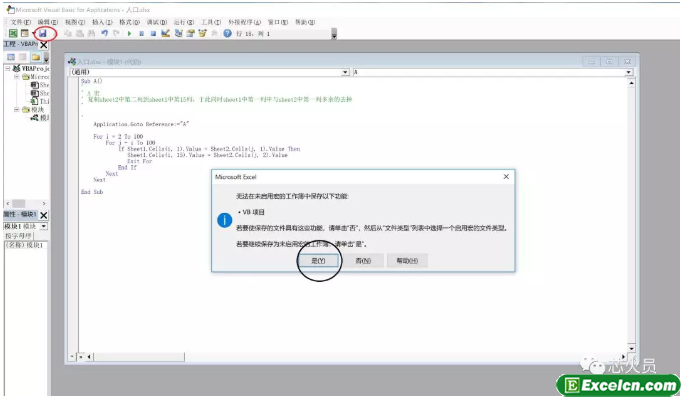Open the 文件(F) menu
The width and height of the screenshot is (681, 397).
point(21,22)
